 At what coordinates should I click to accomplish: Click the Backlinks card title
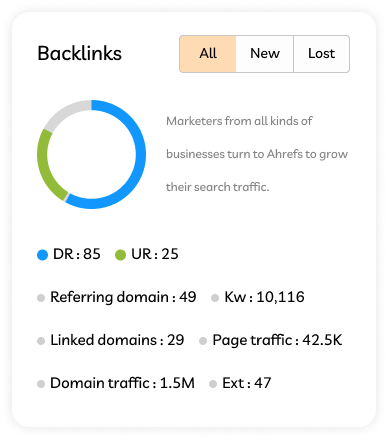tap(80, 53)
